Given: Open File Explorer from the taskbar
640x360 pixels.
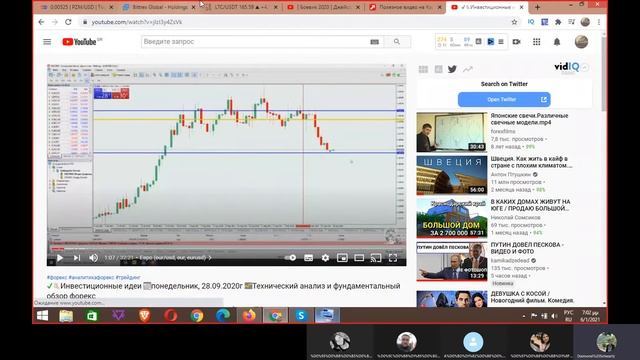Looking at the screenshot, I should 66,316.
